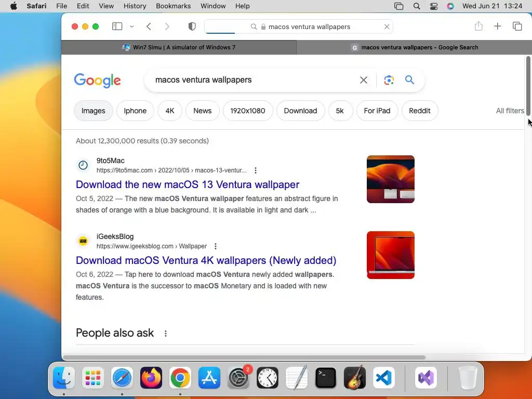Select the Images filter chip
The height and width of the screenshot is (399, 532).
click(94, 111)
